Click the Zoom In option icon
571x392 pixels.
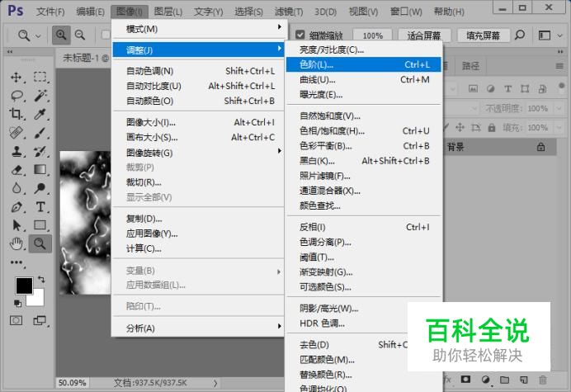point(61,35)
